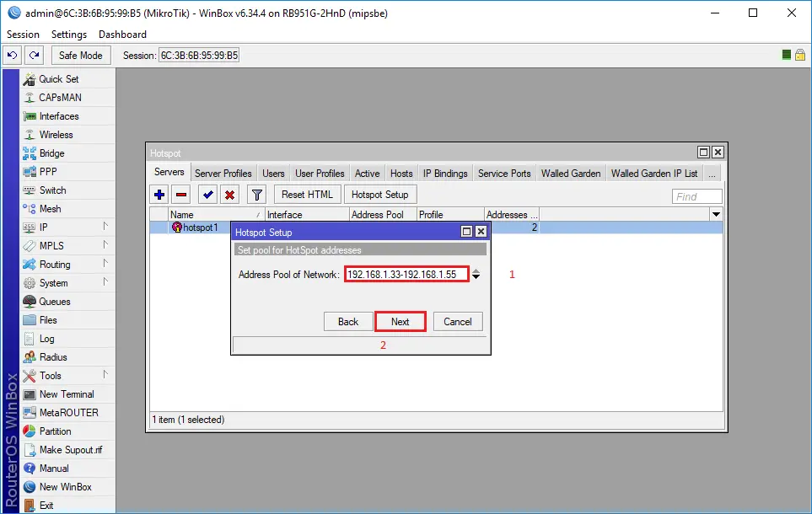Click the Address Pool of Network field
This screenshot has width=812, height=514.
[x=406, y=275]
